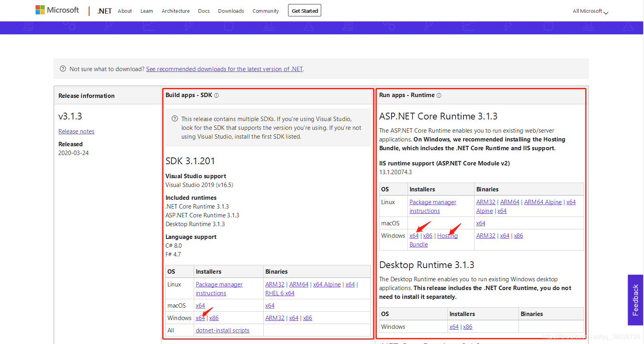Open the Docs menu item

[204, 11]
